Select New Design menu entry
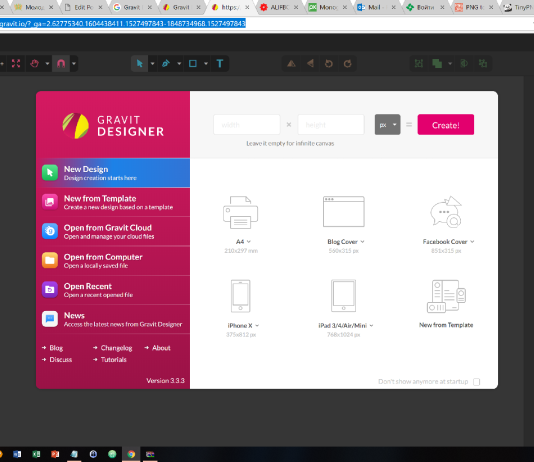 pos(113,173)
